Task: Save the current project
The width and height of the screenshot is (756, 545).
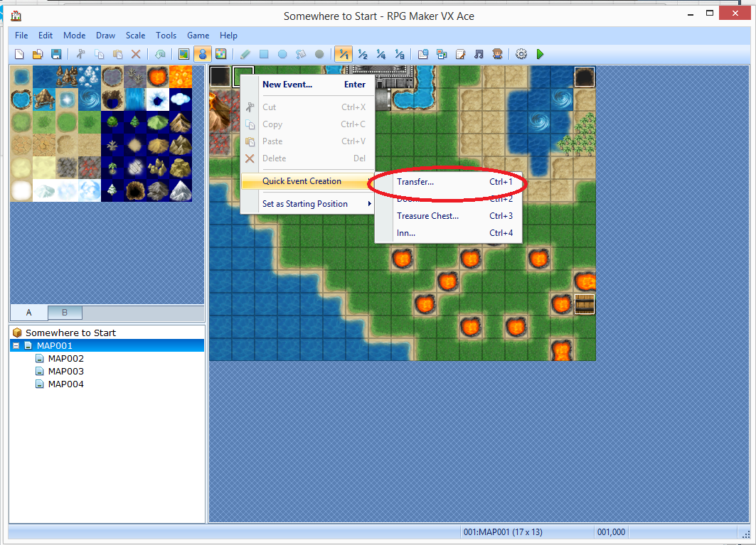Action: pyautogui.click(x=57, y=54)
